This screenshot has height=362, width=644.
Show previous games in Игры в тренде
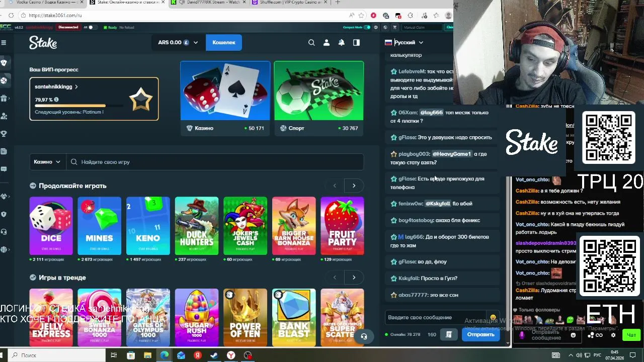tap(335, 278)
